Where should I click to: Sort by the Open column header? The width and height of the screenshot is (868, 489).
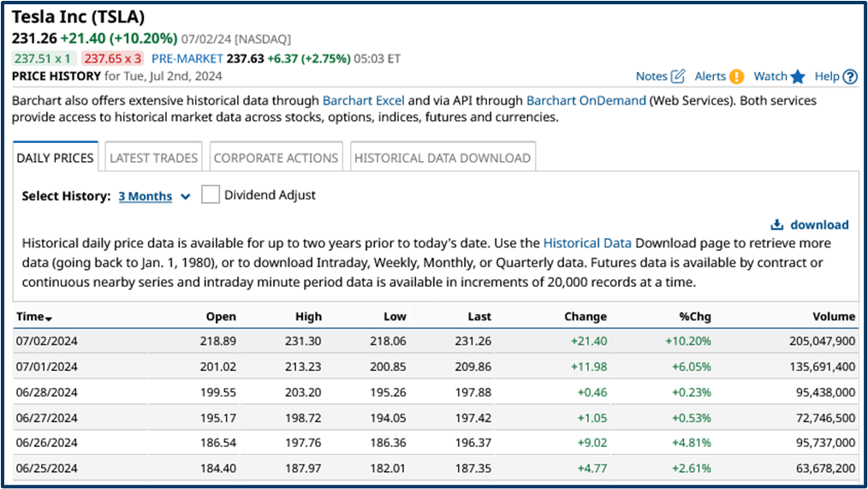[221, 316]
